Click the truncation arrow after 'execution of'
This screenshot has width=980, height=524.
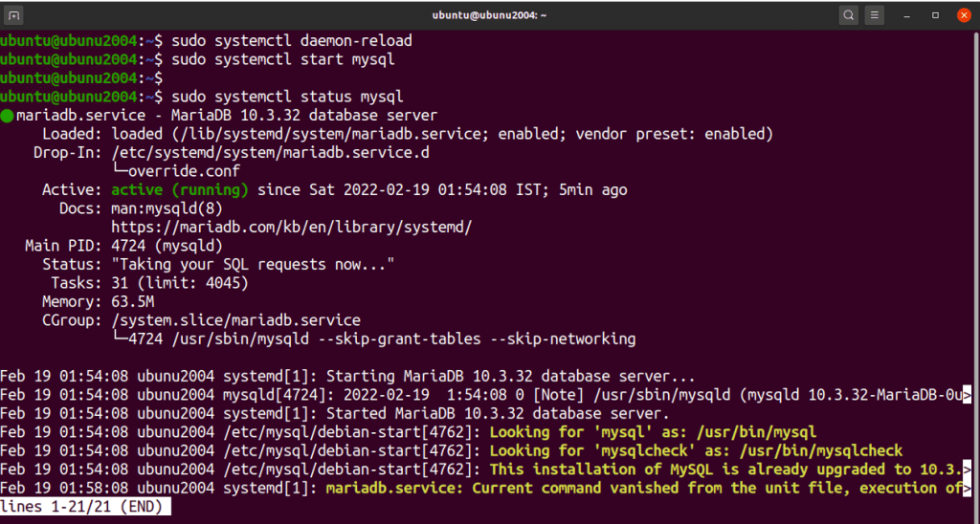pos(967,488)
